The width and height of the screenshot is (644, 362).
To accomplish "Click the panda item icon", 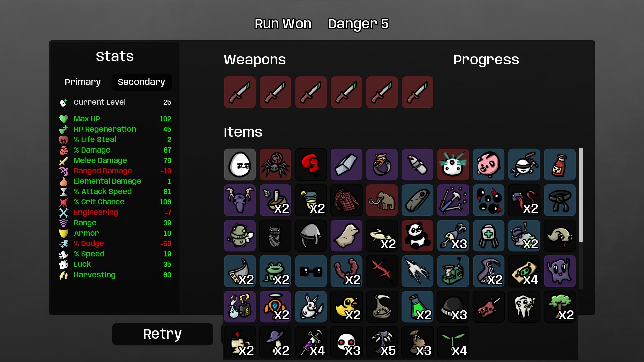I will point(418,236).
